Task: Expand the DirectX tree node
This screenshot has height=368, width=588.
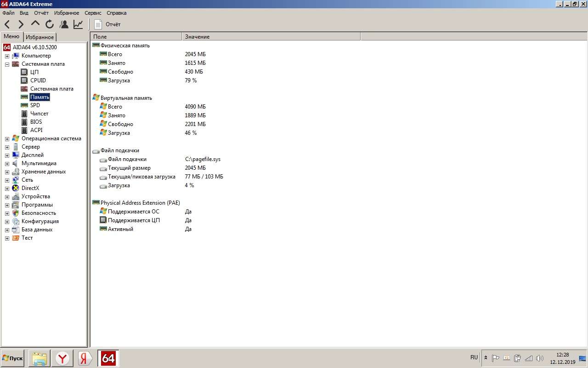Action: click(7, 189)
